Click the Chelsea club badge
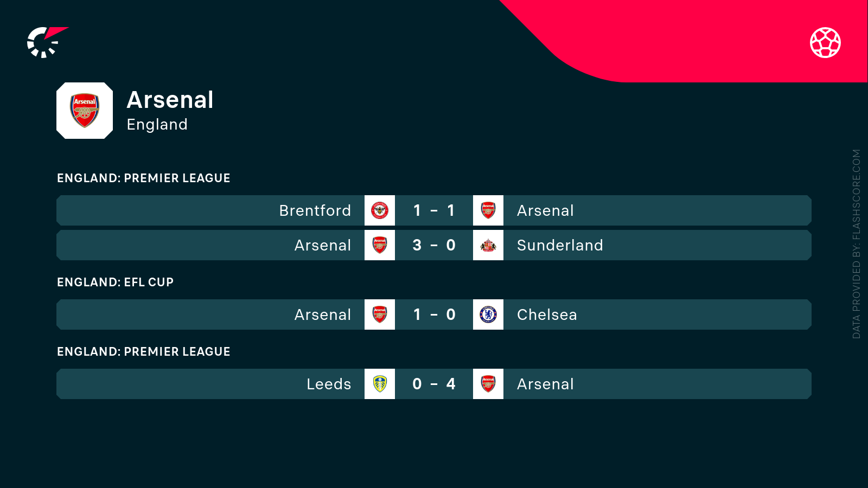This screenshot has height=488, width=868. tap(488, 314)
